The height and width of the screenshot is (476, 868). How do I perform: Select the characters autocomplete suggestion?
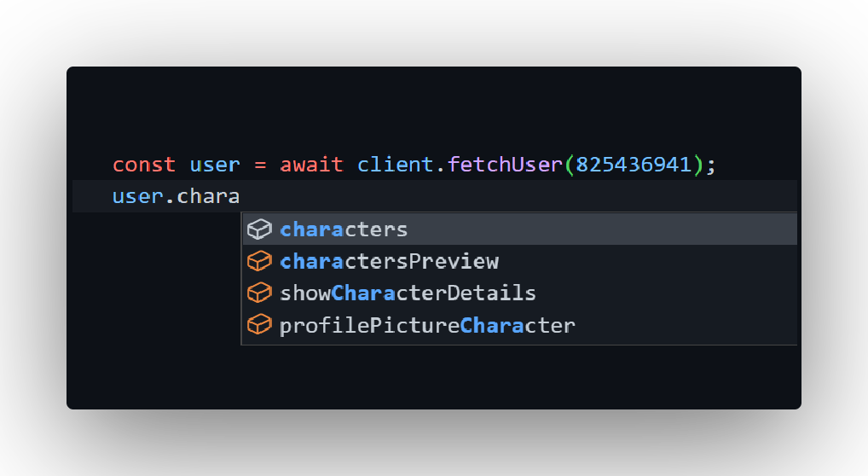[344, 229]
